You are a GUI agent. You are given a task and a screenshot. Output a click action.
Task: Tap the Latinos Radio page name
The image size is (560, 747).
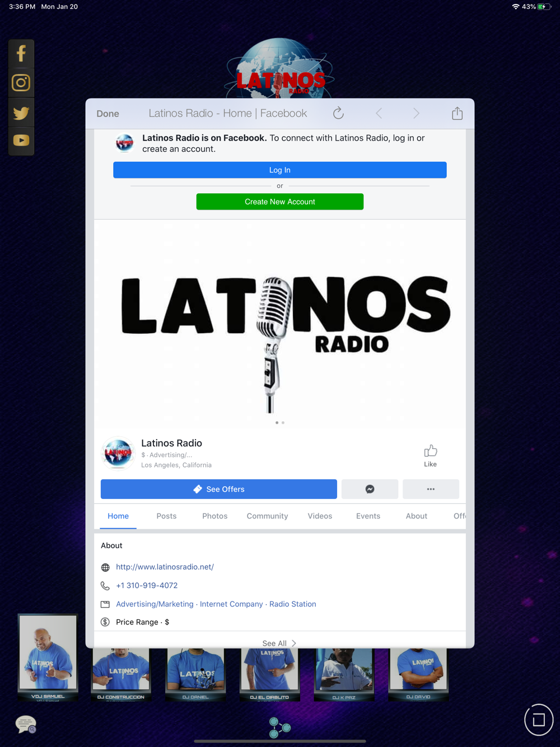click(171, 443)
